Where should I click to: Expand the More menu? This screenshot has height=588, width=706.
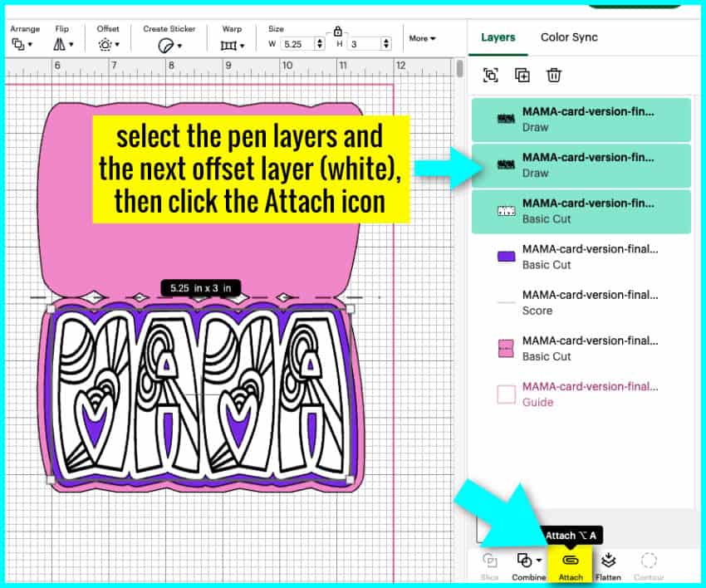pos(422,39)
